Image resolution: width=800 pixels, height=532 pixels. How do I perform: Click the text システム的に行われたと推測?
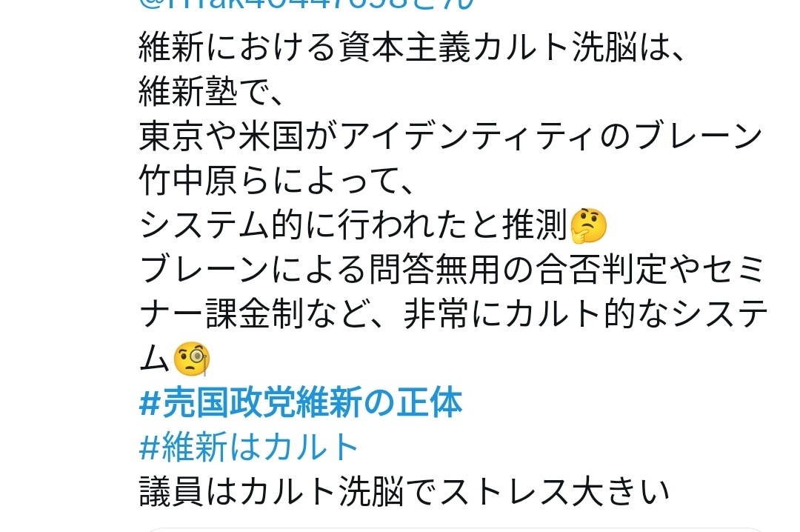pyautogui.click(x=353, y=225)
